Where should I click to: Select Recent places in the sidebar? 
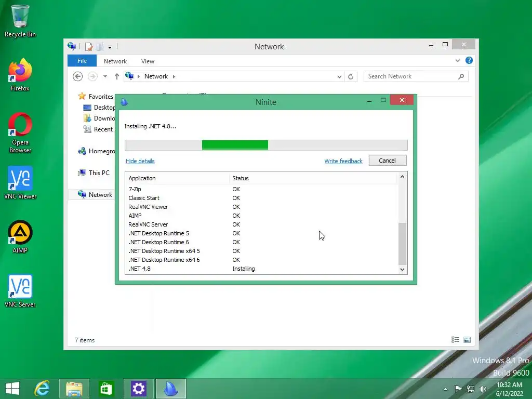point(98,129)
